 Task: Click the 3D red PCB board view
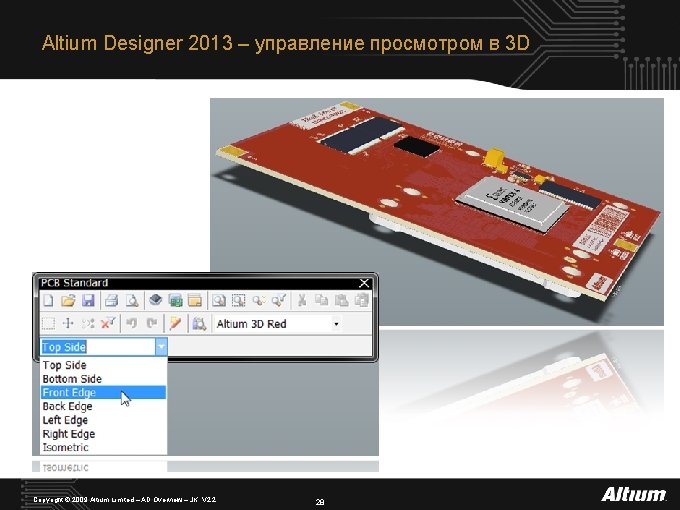click(x=437, y=212)
